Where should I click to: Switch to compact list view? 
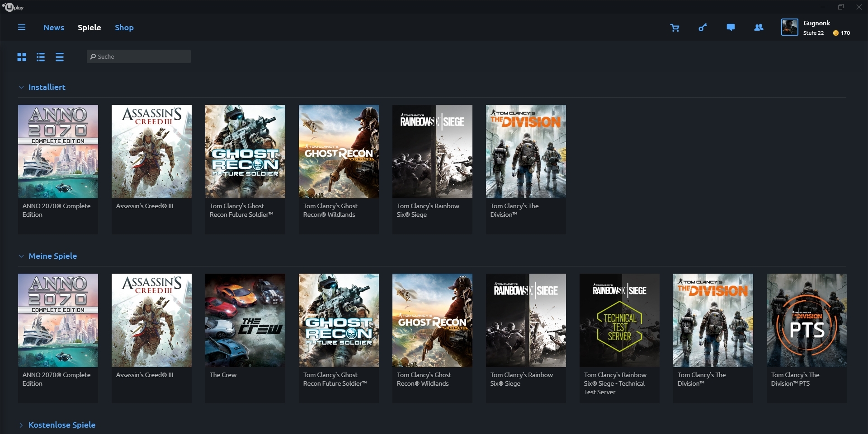[x=60, y=57]
